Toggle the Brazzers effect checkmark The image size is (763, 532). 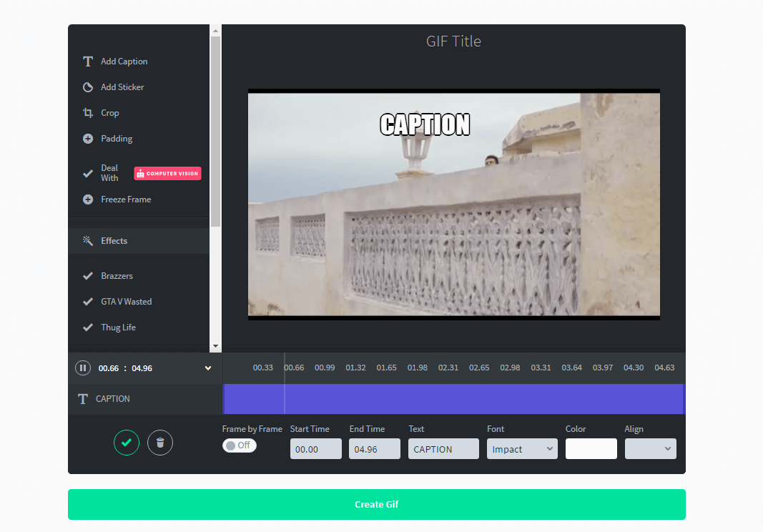tap(87, 276)
